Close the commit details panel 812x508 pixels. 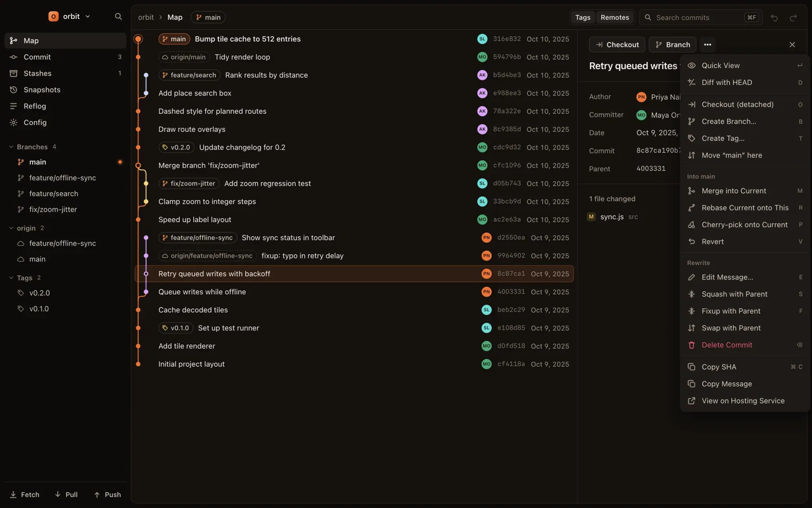(792, 45)
